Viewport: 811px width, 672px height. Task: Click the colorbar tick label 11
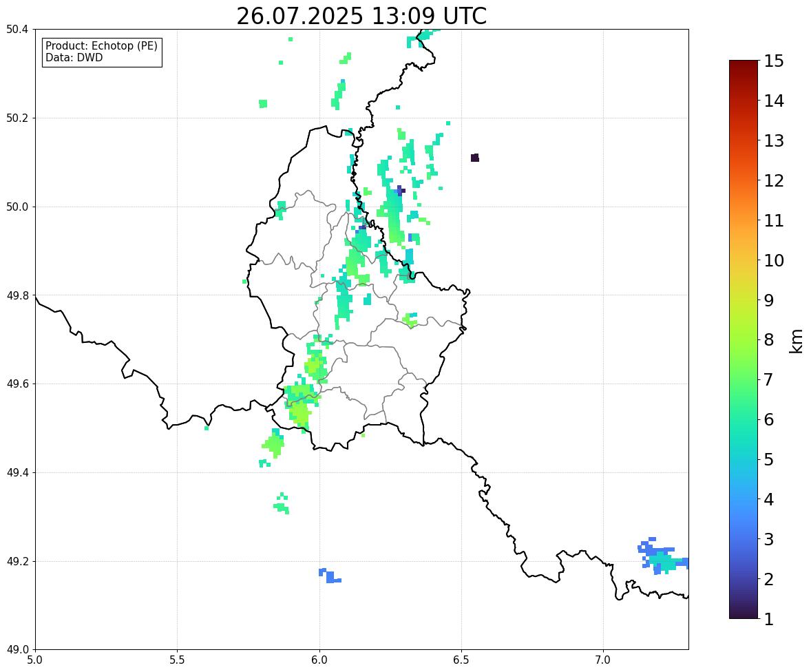tap(774, 220)
